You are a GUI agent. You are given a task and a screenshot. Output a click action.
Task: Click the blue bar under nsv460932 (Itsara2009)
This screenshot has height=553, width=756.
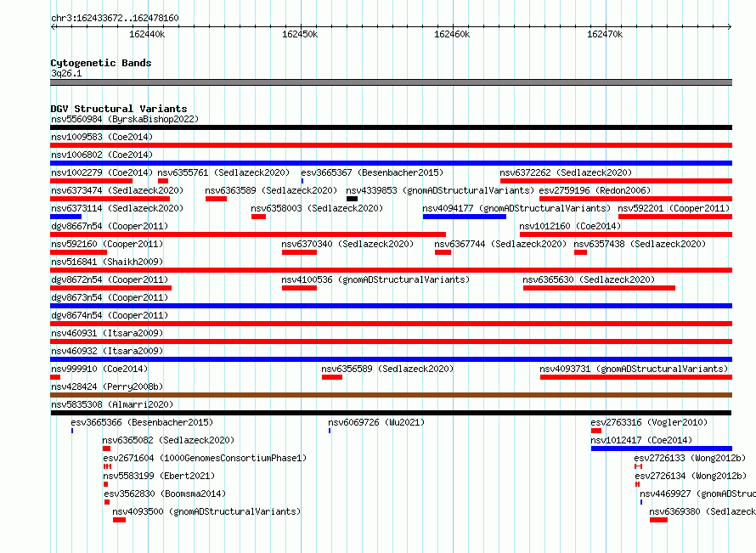[391, 359]
